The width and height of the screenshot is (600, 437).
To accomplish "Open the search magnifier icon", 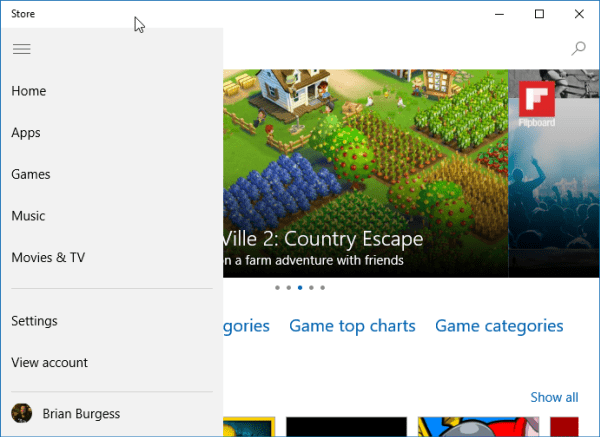I will 578,49.
